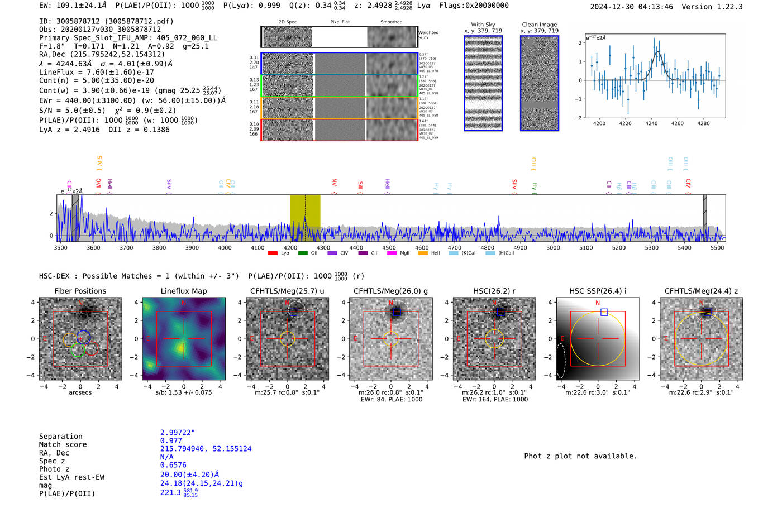
Task: Click the yellow highlighted band in full spectrum
Action: pos(305,218)
